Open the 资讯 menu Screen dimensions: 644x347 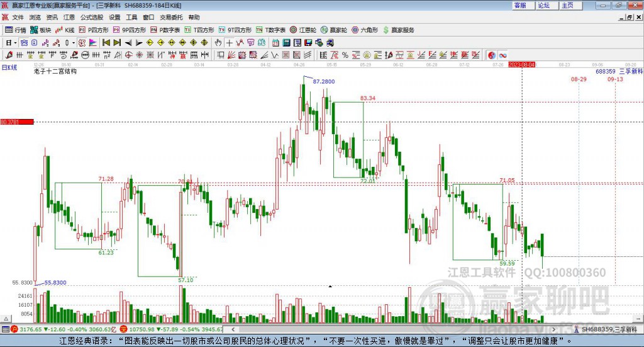pos(52,17)
